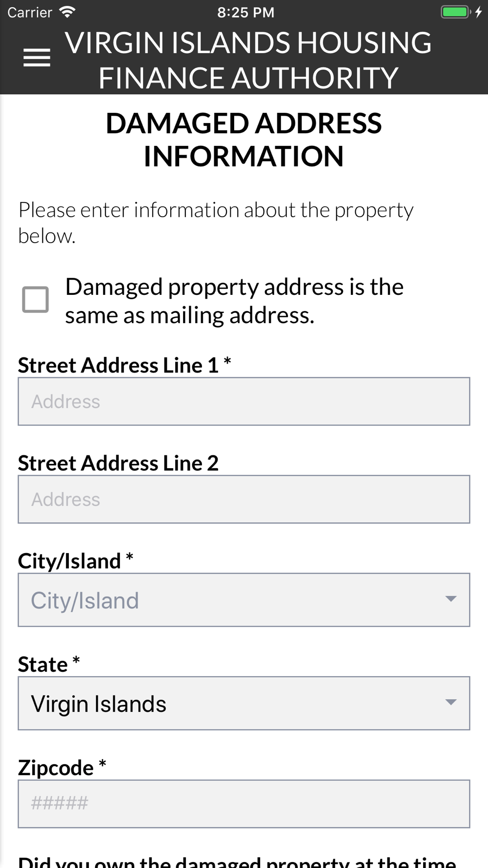The width and height of the screenshot is (488, 868).
Task: Open the hamburger navigation menu
Action: click(x=37, y=58)
